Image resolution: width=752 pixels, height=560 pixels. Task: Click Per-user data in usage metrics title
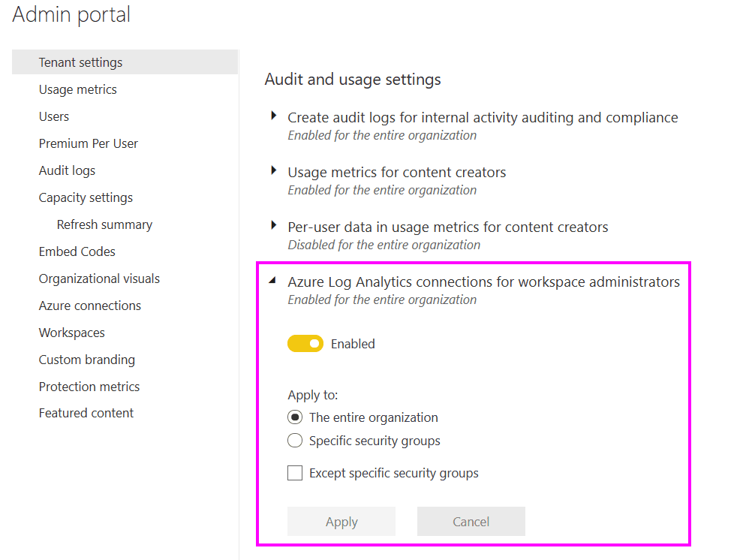[x=448, y=227]
